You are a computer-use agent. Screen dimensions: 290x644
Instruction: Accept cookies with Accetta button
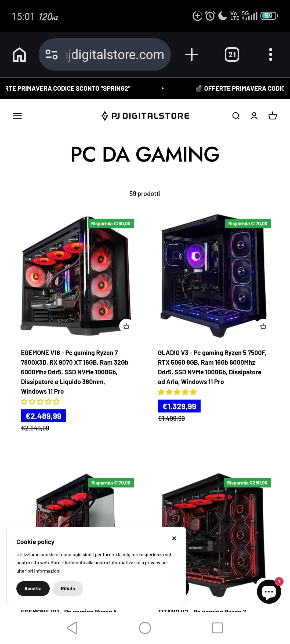[33, 588]
